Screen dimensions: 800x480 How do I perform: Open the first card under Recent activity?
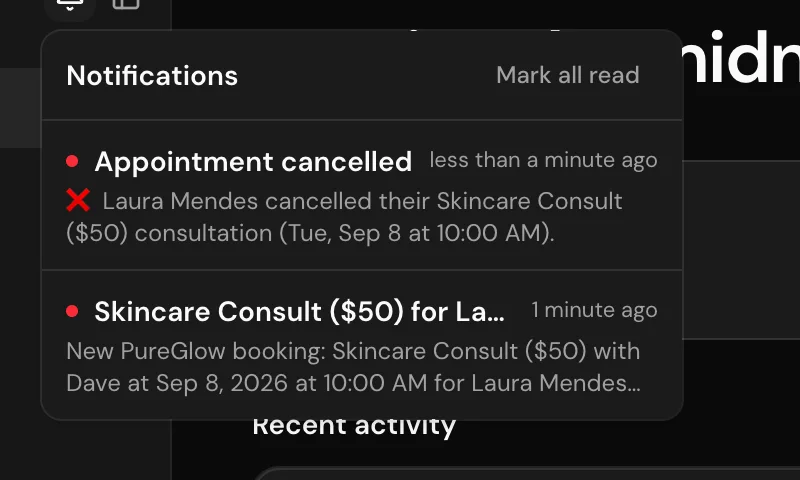[x=526, y=473]
